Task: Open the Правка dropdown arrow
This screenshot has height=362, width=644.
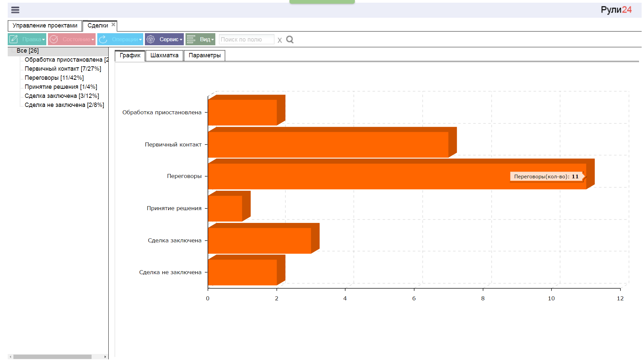Action: [44, 40]
